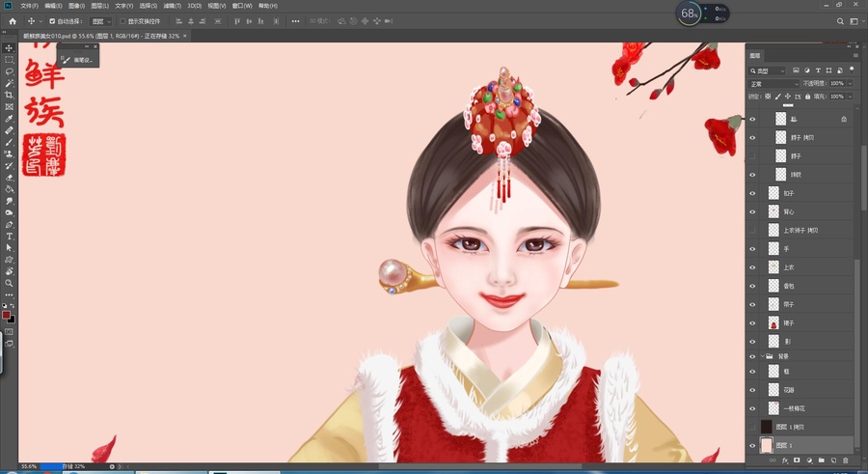Select the Rectangular Marquee tool
The image size is (868, 474).
[9, 60]
